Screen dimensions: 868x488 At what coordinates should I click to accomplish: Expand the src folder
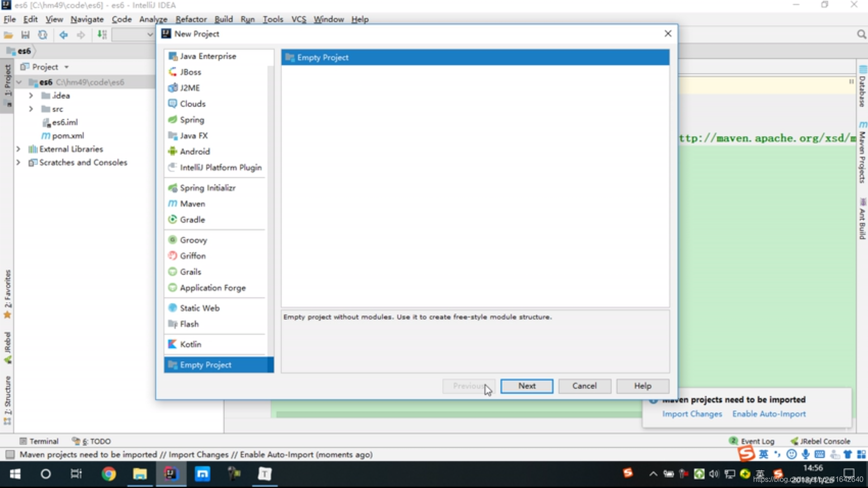coord(31,109)
